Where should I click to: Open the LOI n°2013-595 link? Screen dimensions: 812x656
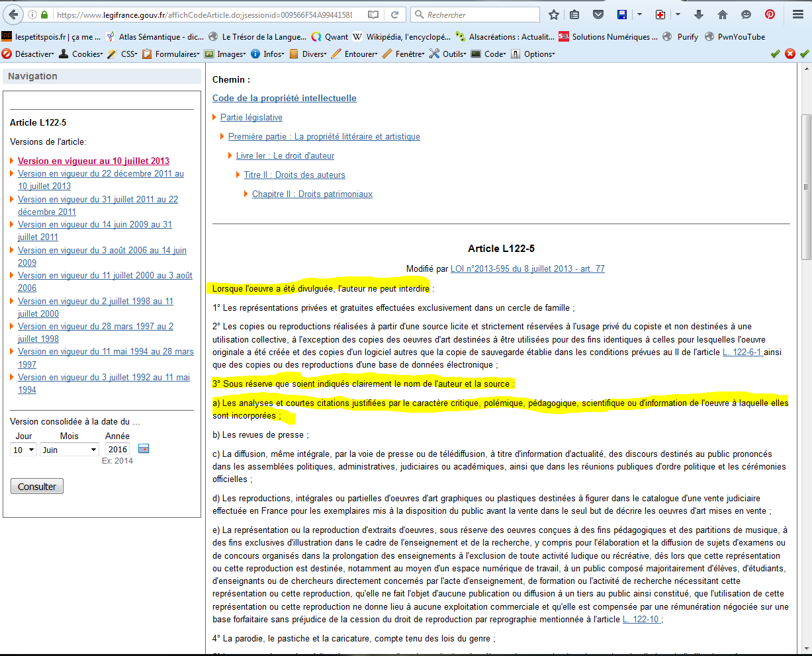527,268
